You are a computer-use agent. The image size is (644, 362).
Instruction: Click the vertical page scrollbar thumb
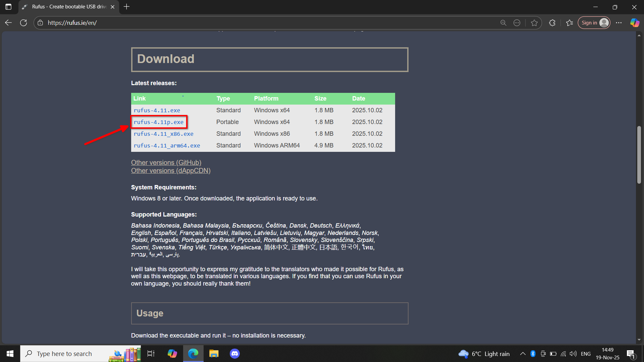click(x=639, y=154)
